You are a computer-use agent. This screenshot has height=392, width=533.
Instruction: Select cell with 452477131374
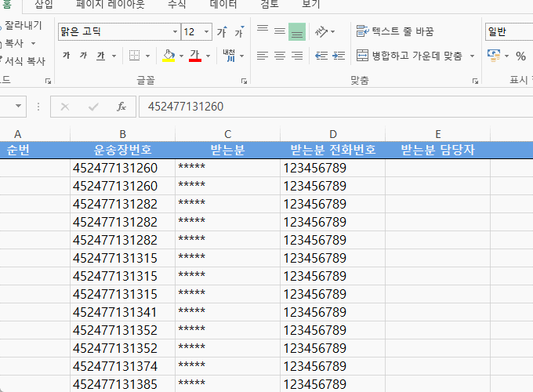point(123,366)
